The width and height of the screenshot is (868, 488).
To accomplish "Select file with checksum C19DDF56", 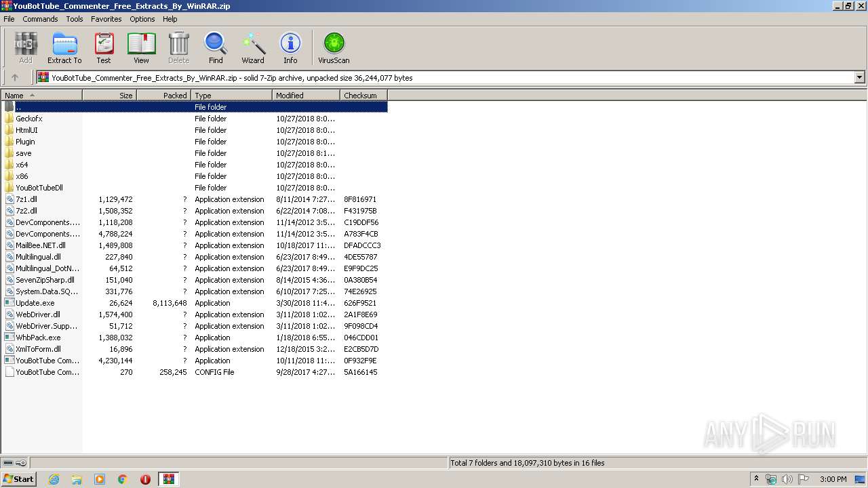I will click(195, 222).
